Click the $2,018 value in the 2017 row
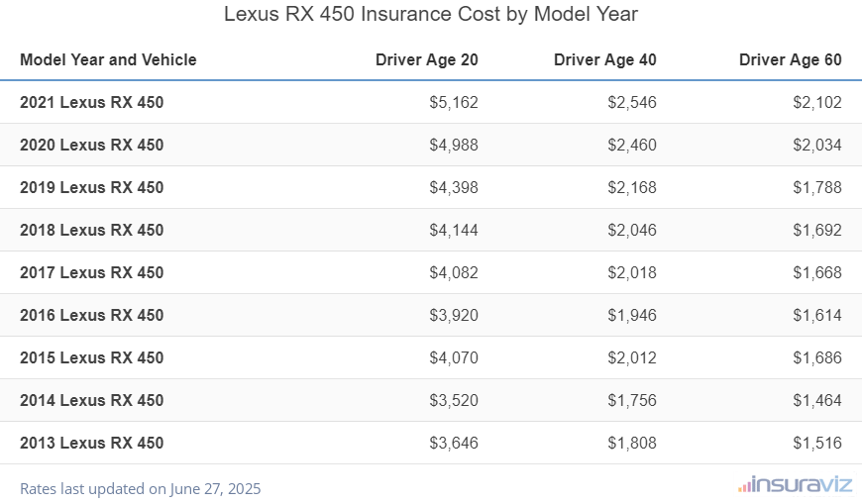 click(x=632, y=272)
